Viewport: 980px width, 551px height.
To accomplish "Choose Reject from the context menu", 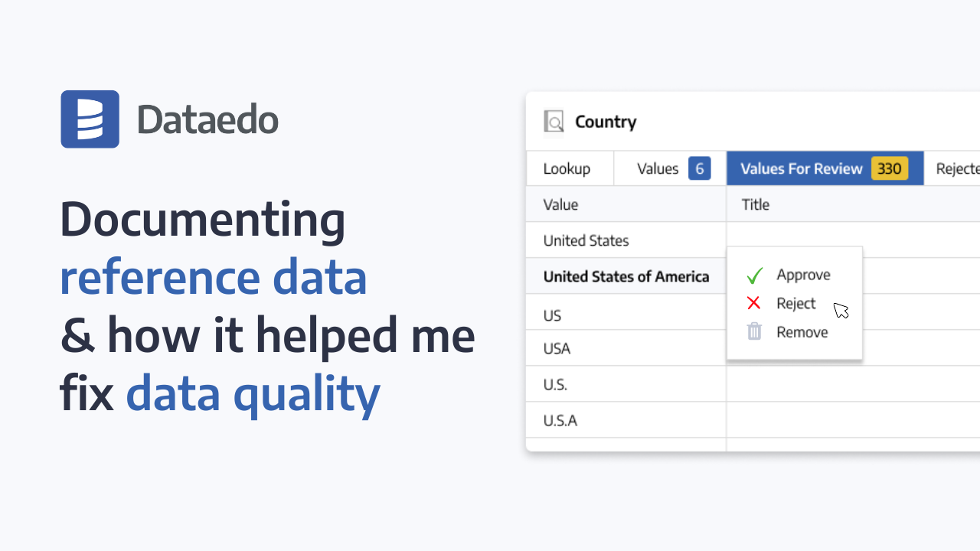I will pyautogui.click(x=795, y=304).
